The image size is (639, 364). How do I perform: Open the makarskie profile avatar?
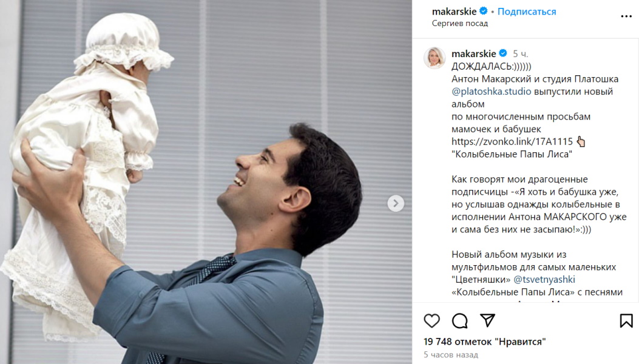point(434,58)
